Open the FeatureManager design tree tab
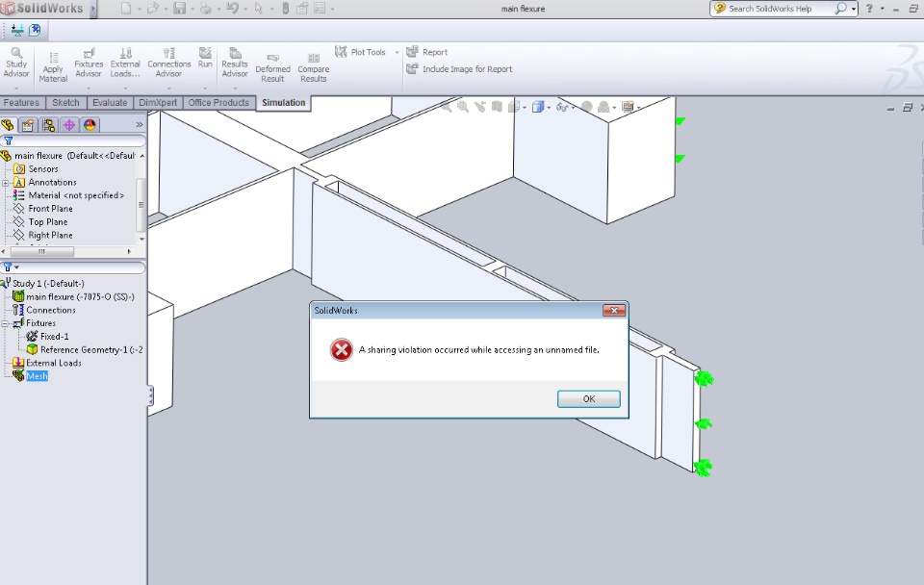The width and height of the screenshot is (924, 585). [8, 125]
